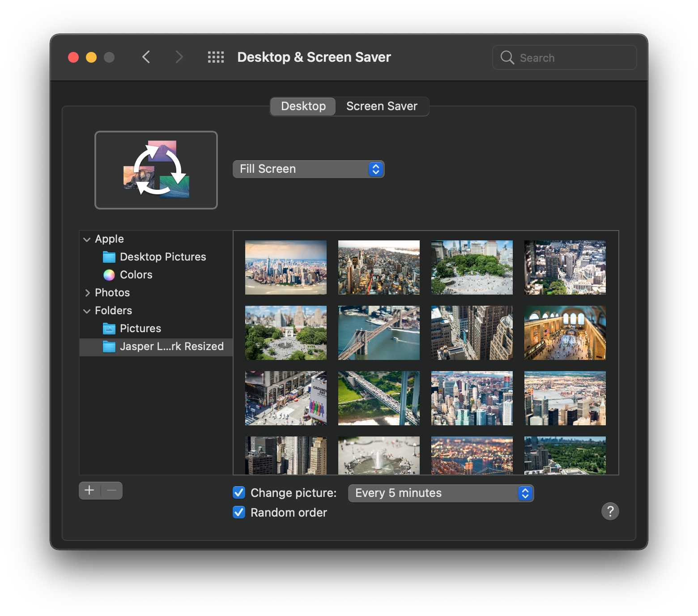Add a folder with the plus button
The width and height of the screenshot is (698, 616).
pyautogui.click(x=89, y=490)
